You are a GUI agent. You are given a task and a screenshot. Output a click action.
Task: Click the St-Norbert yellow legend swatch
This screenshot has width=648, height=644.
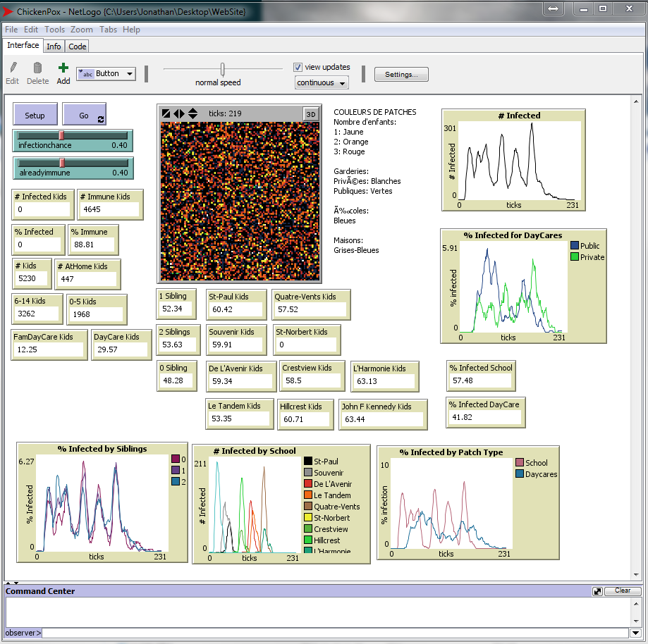point(308,517)
